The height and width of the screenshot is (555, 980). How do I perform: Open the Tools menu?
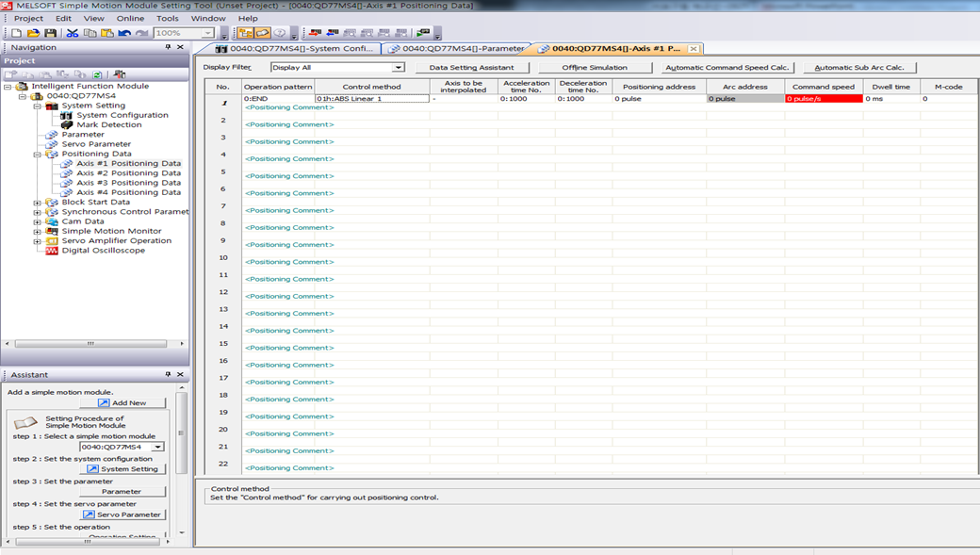tap(168, 18)
